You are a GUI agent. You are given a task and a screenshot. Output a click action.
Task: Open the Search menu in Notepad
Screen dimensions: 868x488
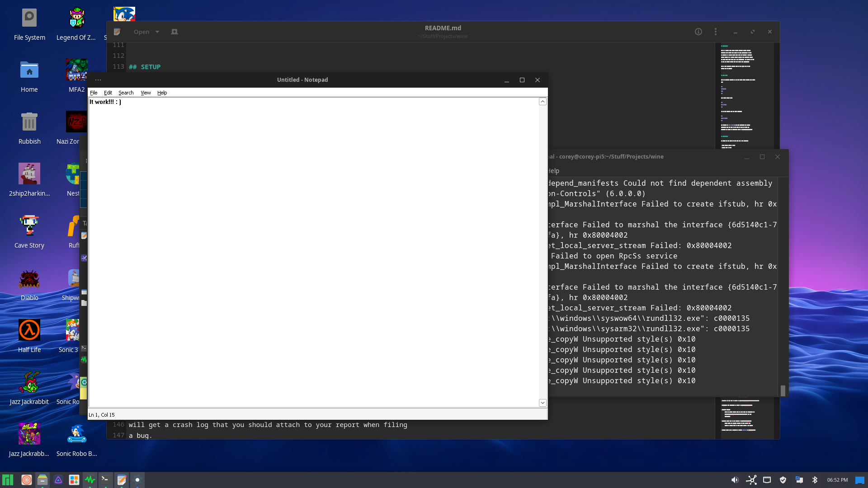coord(126,93)
